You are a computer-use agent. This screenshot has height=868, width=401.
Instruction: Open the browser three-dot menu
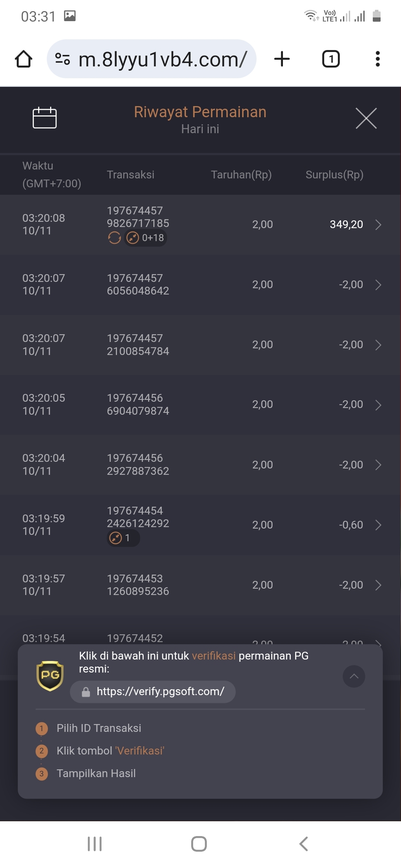pos(378,59)
